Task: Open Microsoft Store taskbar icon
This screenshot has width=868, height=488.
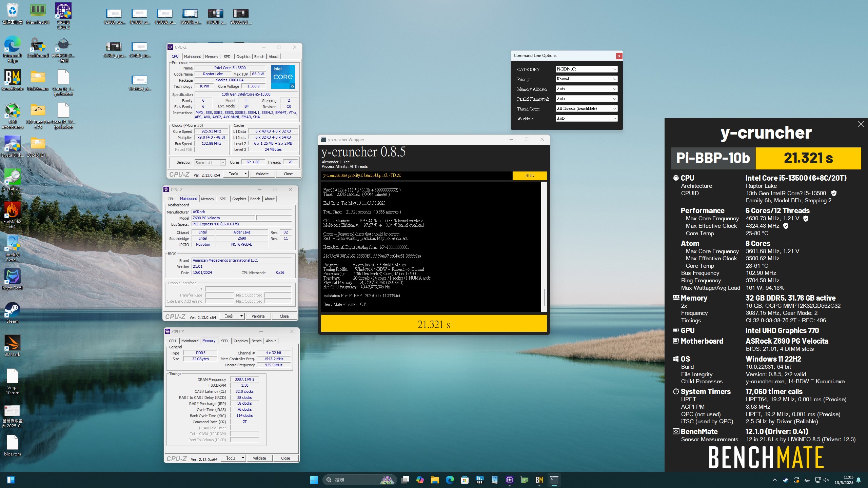Action: pos(465,480)
